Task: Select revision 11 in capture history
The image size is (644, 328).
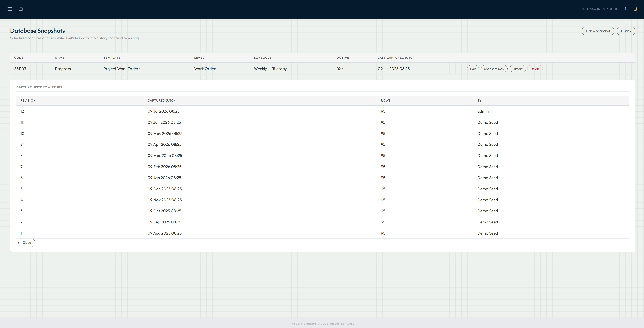Action: pyautogui.click(x=22, y=122)
